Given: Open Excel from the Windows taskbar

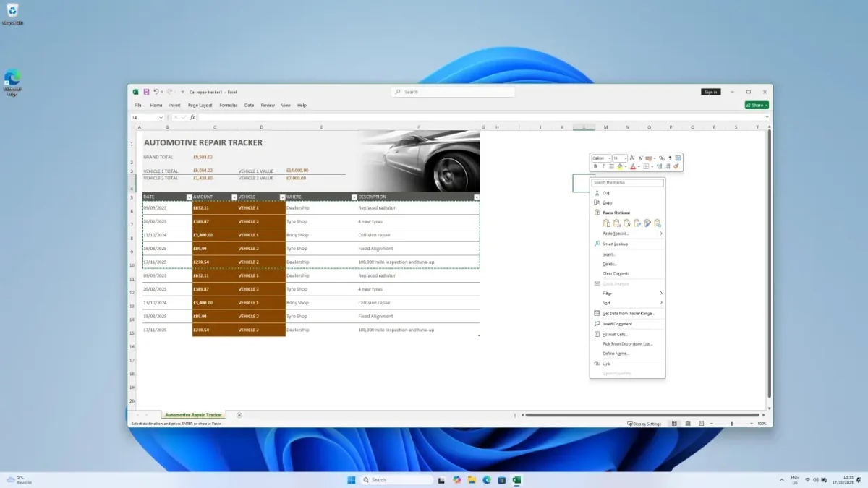Looking at the screenshot, I should coord(517,480).
